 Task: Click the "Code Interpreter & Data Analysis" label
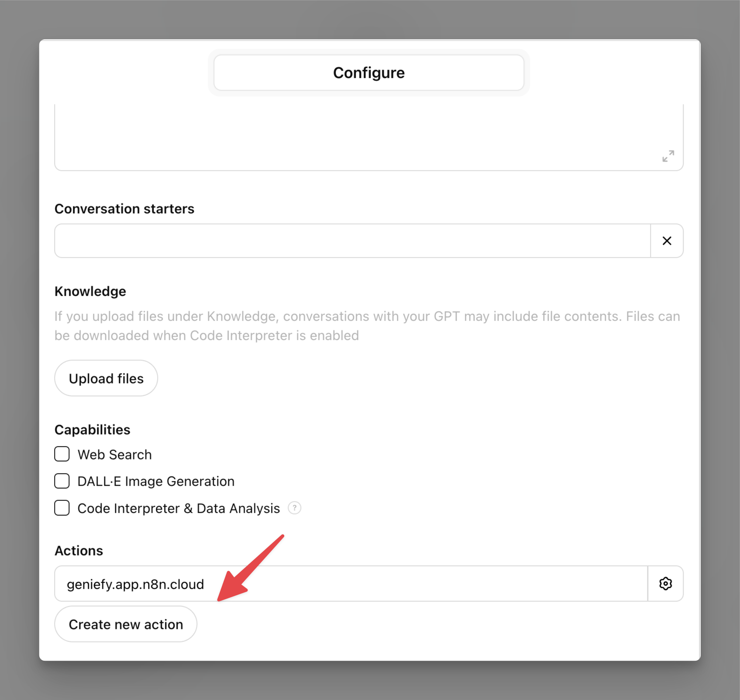tap(179, 508)
